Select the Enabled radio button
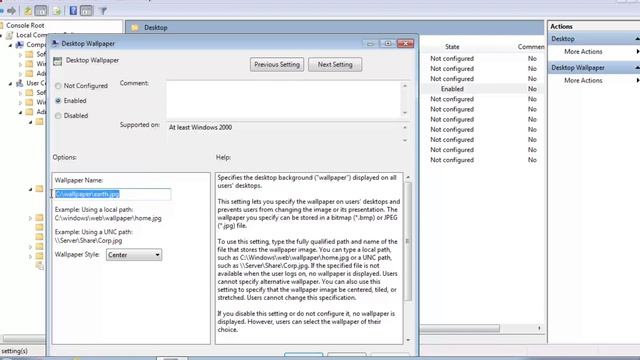 coord(58,100)
